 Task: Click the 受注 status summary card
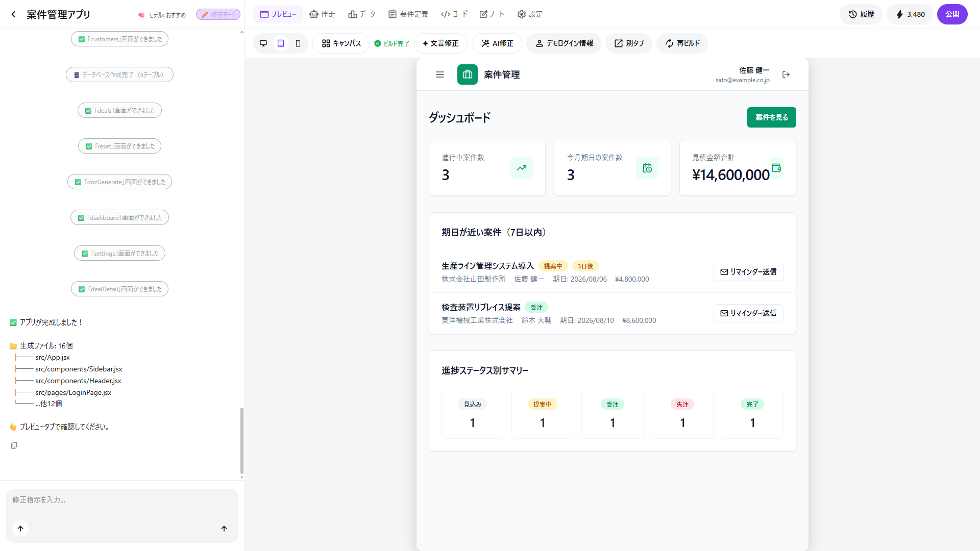[612, 414]
